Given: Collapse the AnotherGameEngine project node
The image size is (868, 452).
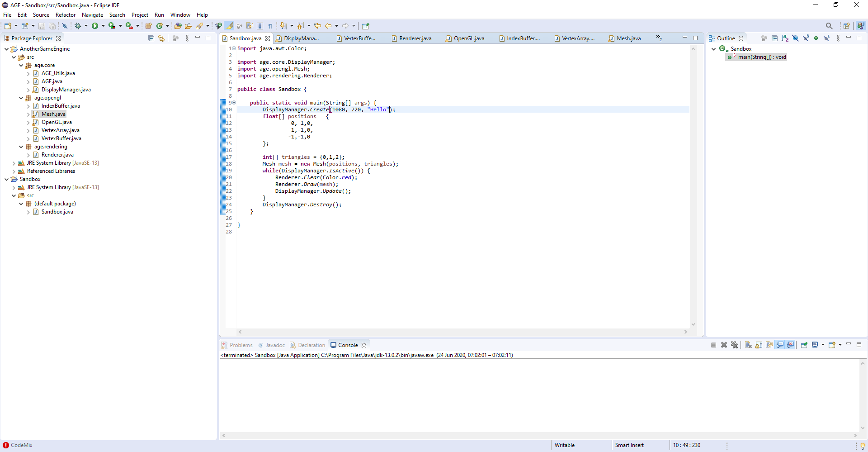Looking at the screenshot, I should click(x=6, y=49).
